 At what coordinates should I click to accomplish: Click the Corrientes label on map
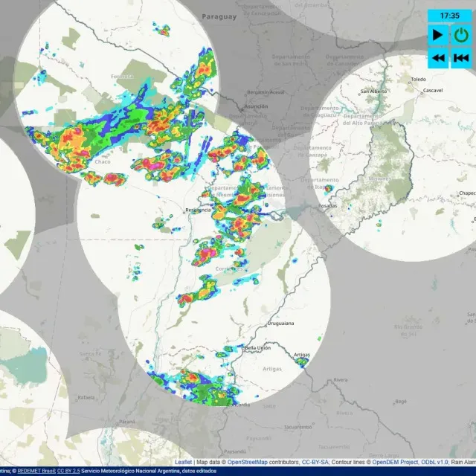(229, 268)
